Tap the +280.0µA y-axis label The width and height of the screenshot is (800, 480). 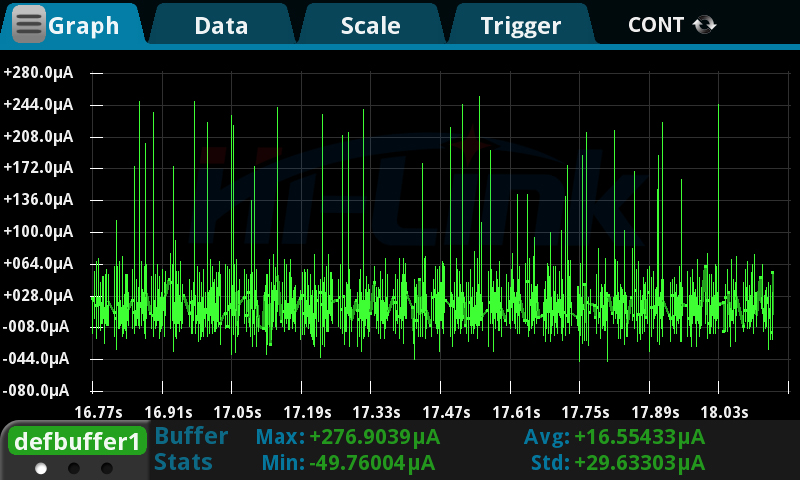pos(39,73)
